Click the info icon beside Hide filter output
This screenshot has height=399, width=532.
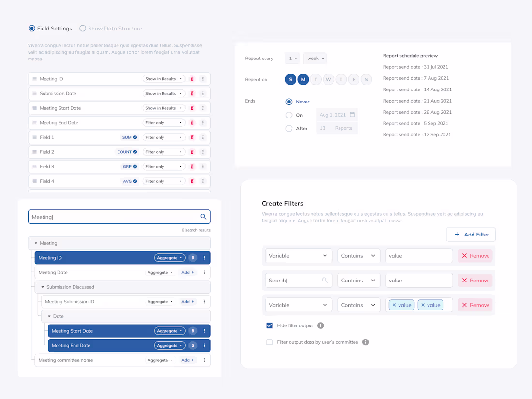320,325
